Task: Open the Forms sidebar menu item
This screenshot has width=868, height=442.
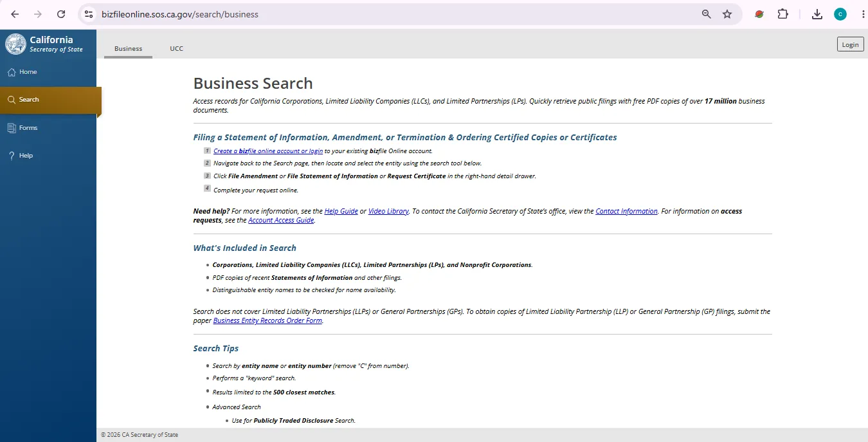Action: pyautogui.click(x=48, y=128)
